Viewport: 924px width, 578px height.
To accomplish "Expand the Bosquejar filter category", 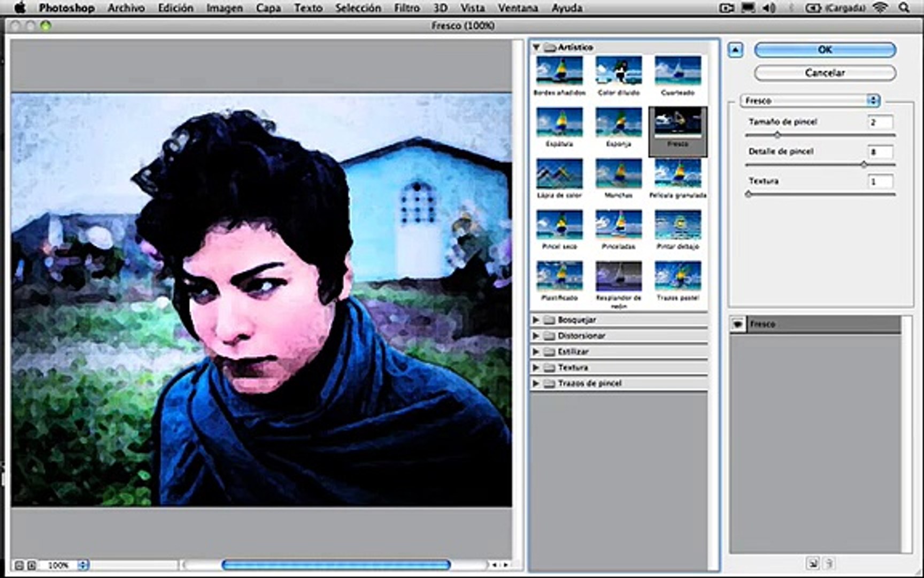I will coord(536,320).
